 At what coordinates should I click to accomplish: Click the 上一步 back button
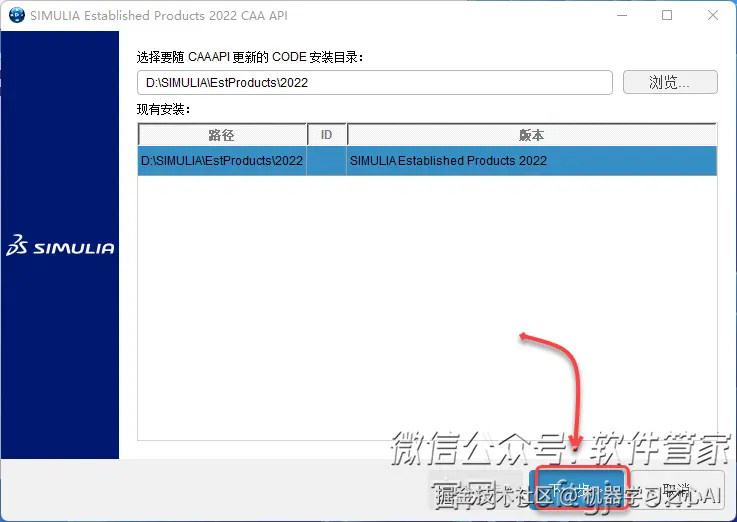(x=477, y=490)
